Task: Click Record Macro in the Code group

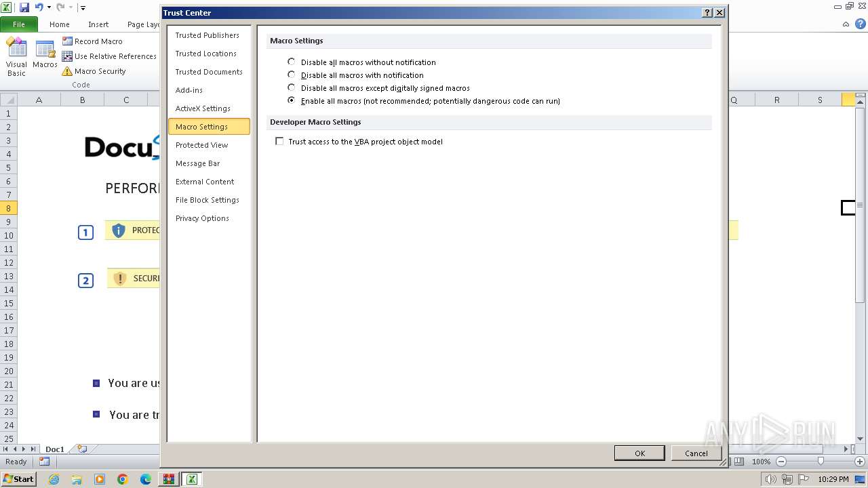Action: coord(92,41)
